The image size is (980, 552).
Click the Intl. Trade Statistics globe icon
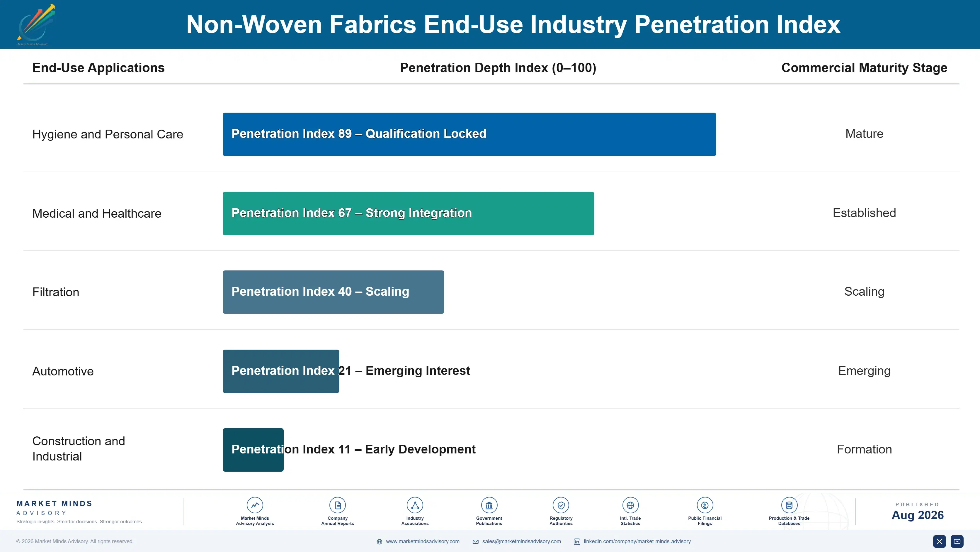point(630,505)
